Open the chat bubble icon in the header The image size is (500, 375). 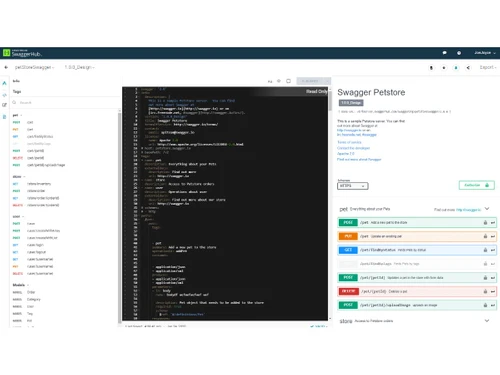[444, 53]
